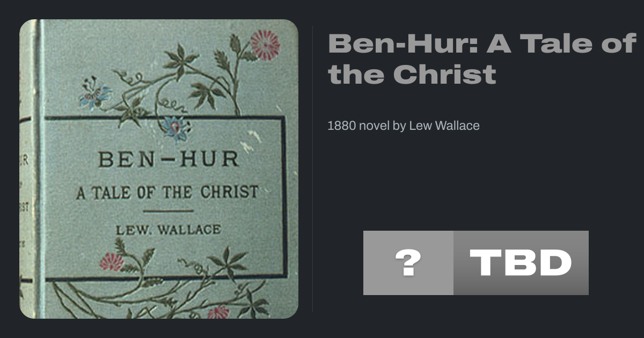Open the Ben-Hur book cover image
This screenshot has width=644, height=338.
point(159,169)
